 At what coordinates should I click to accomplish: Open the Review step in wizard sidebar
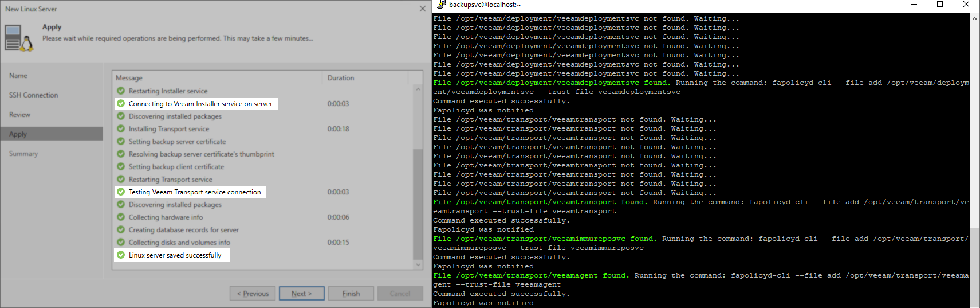[x=19, y=115]
